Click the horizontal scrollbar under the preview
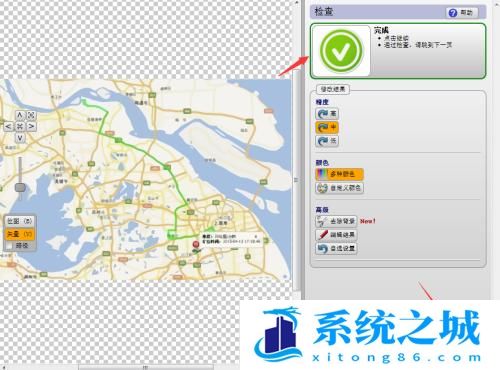 (x=146, y=367)
